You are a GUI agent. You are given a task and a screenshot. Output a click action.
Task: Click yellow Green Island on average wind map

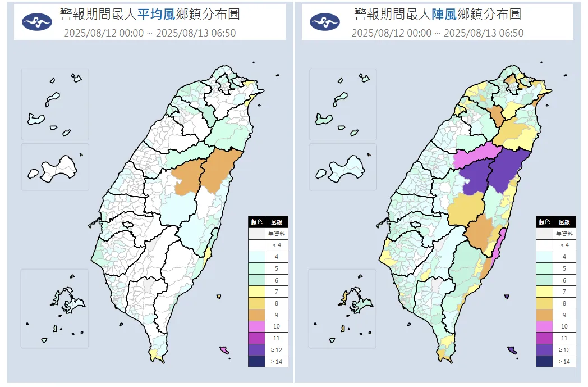(x=219, y=297)
